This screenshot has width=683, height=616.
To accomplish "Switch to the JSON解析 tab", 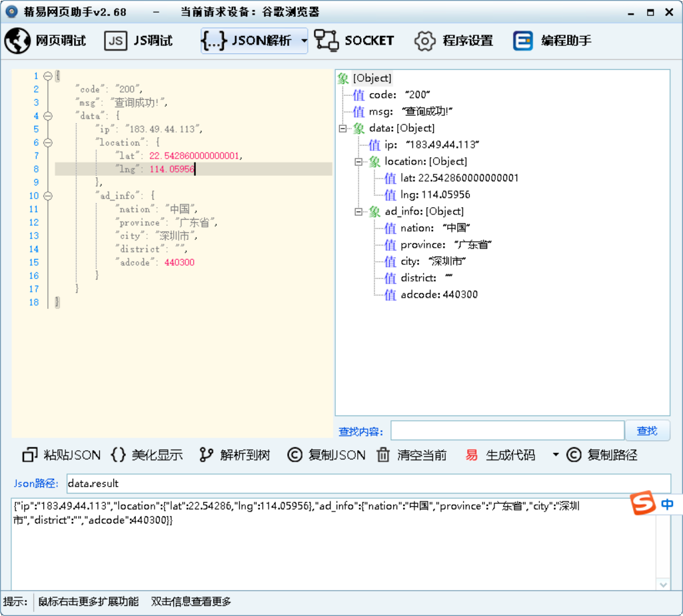I will pyautogui.click(x=249, y=41).
